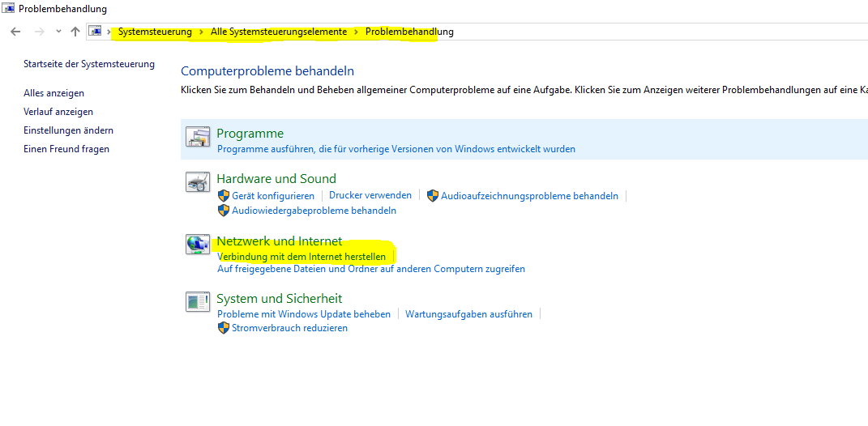Viewport: 868px width, 426px height.
Task: Open Verlauf anzeigen in sidebar
Action: (58, 112)
